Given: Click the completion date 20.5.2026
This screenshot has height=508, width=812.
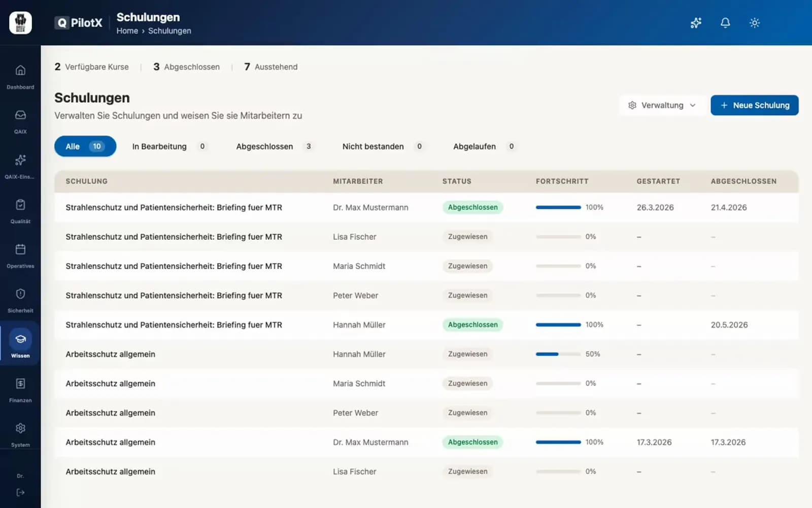Looking at the screenshot, I should click(x=729, y=325).
